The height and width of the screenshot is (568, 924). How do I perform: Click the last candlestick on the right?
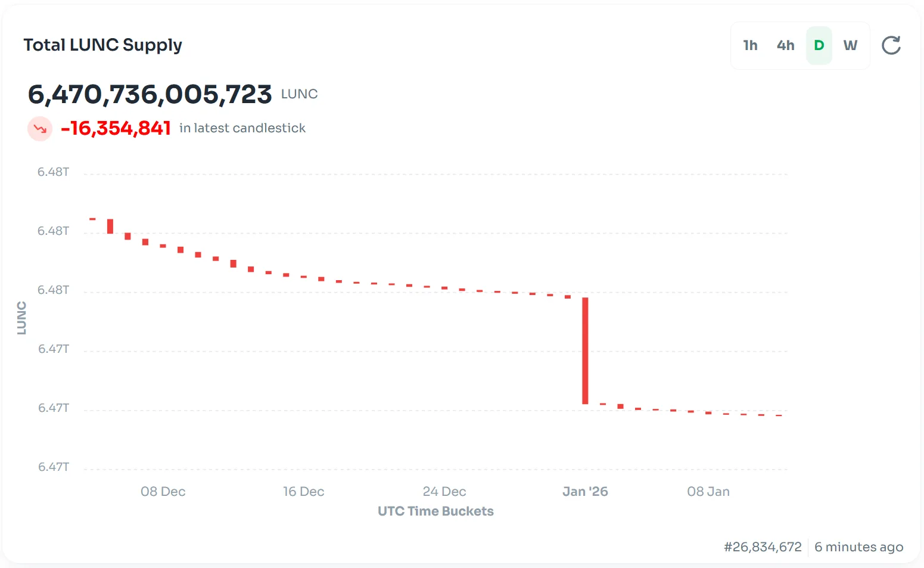(x=779, y=415)
